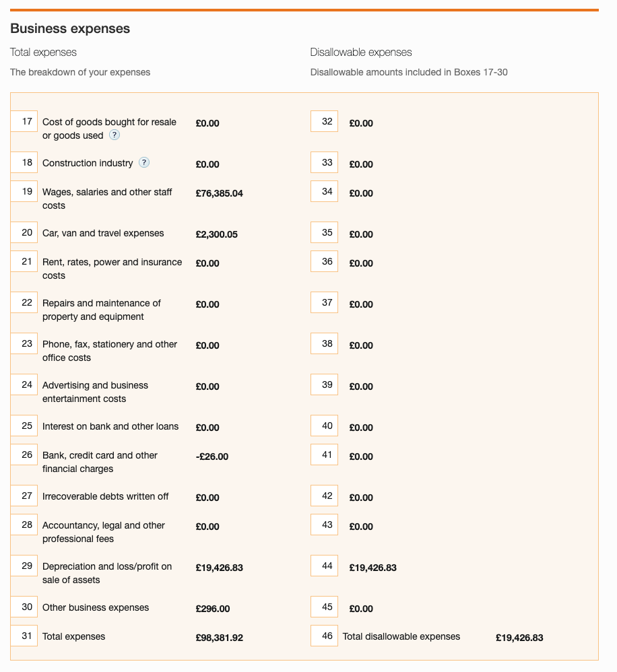Select total expenses value £98,381.92
Image resolution: width=617 pixels, height=672 pixels.
(219, 638)
